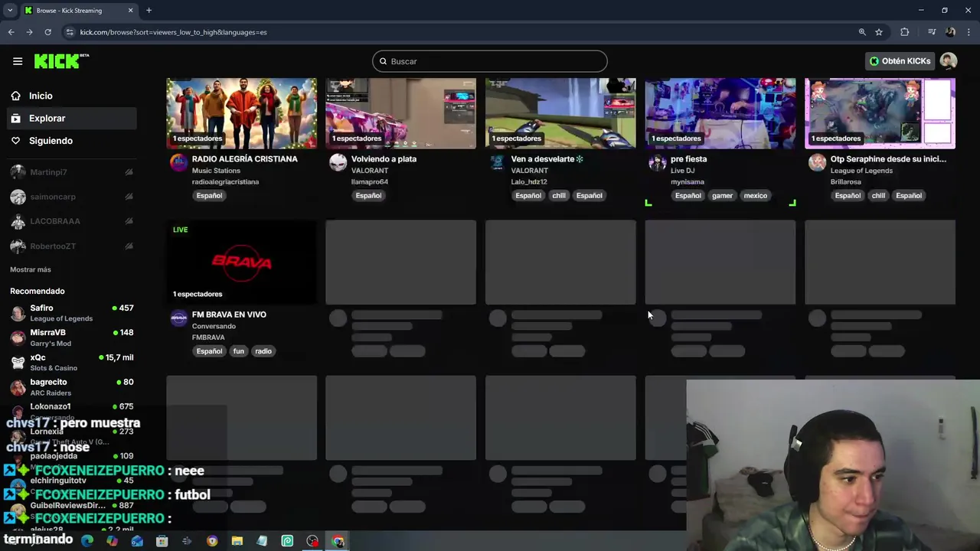Open the Chrome extensions puzzle icon
980x551 pixels.
(x=905, y=32)
